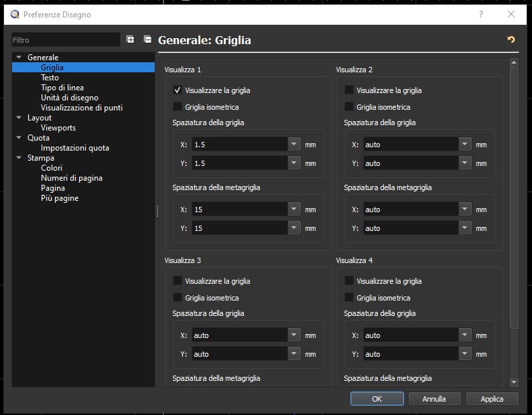Image resolution: width=532 pixels, height=415 pixels.
Task: Open the metagrid Y dropdown in Visualizza 2
Action: tap(466, 228)
